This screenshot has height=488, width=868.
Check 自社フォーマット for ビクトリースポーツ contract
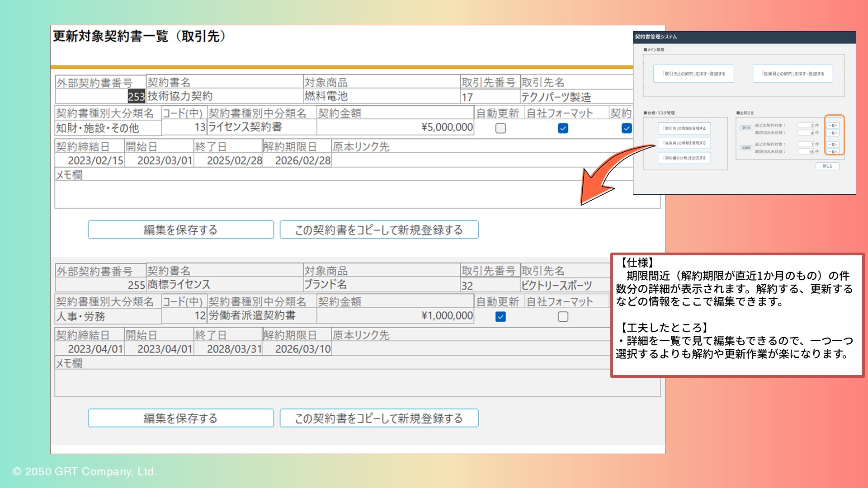pos(562,317)
